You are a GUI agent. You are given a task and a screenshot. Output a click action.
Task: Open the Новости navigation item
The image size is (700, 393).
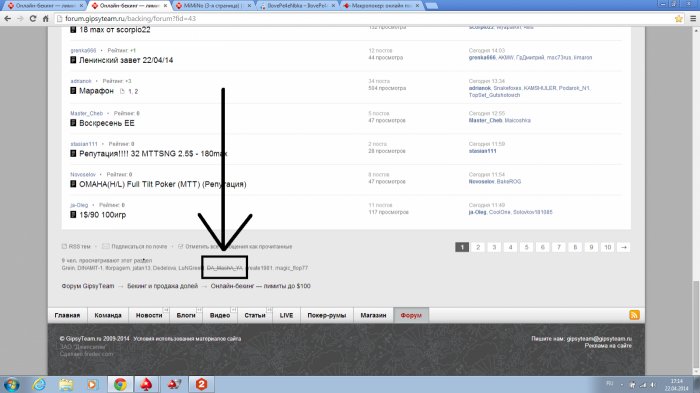[149, 315]
